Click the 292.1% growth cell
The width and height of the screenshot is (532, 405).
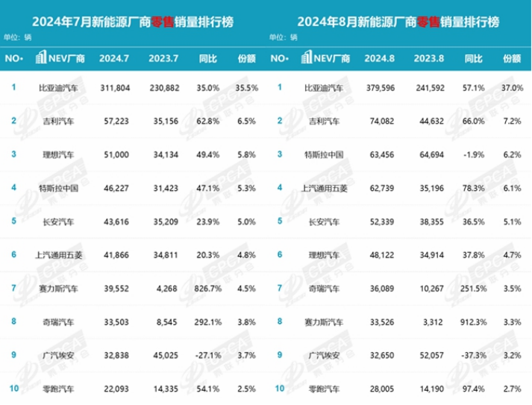(207, 322)
